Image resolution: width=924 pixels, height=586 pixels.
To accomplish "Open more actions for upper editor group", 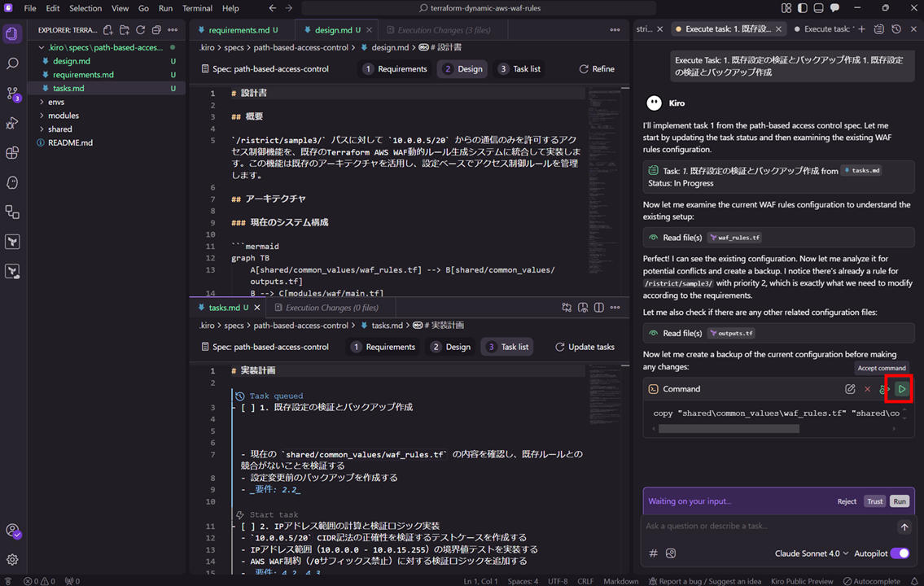I will (x=615, y=30).
